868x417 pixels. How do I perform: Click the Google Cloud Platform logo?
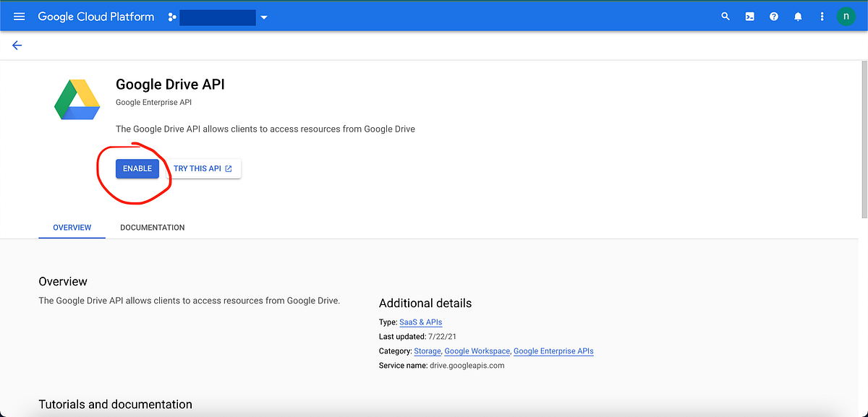pyautogui.click(x=95, y=16)
